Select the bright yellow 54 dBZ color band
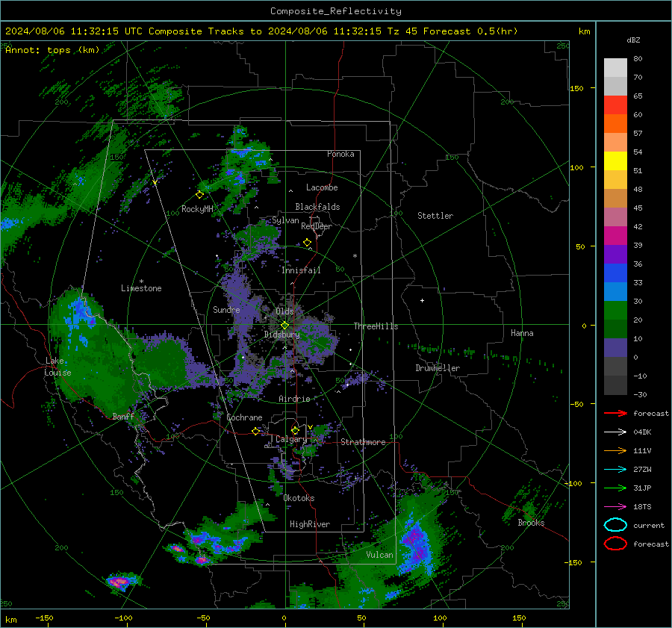Screen dimensions: 672x628 [x=615, y=161]
